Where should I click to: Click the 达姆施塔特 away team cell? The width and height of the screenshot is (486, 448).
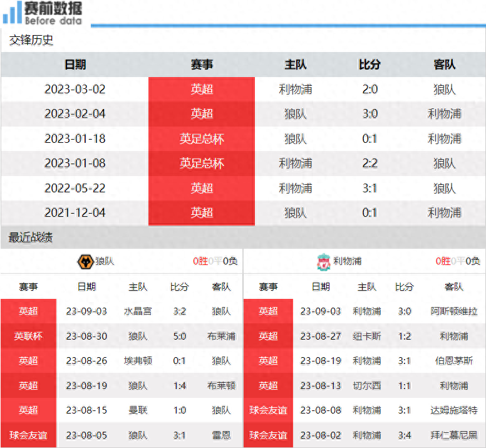click(x=454, y=410)
